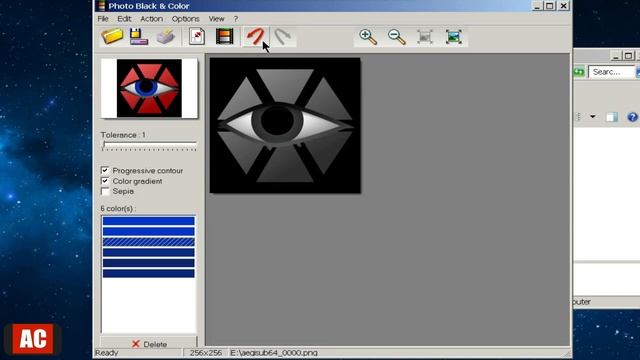Click the grey actual-size frame icon
Image resolution: width=640 pixels, height=360 pixels.
(425, 37)
